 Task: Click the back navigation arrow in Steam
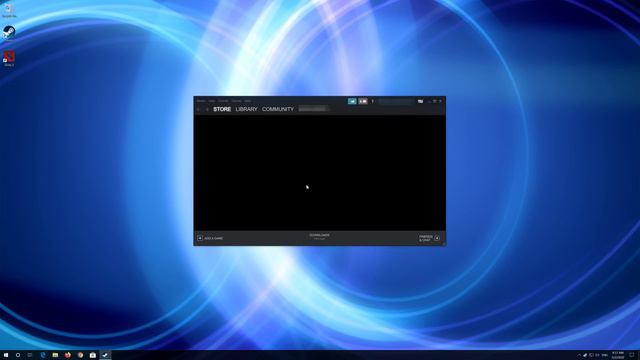199,109
